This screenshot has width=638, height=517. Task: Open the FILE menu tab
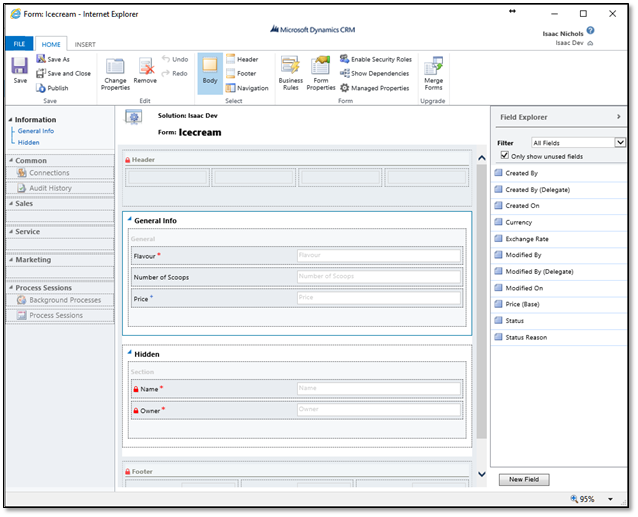19,44
